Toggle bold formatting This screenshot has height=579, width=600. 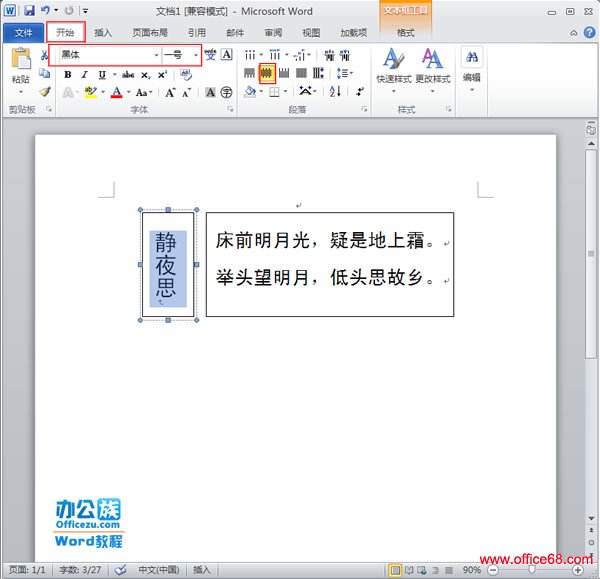[68, 75]
